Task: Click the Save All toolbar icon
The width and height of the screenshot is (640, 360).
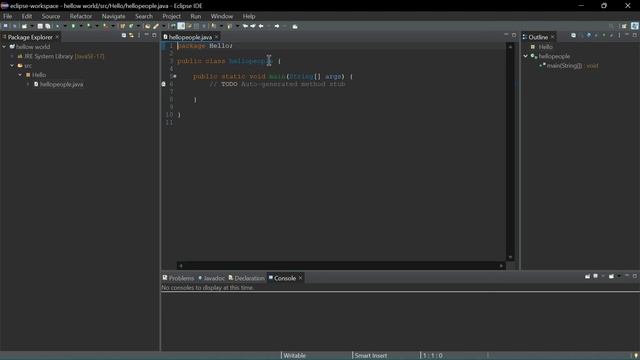Action: (x=47, y=26)
